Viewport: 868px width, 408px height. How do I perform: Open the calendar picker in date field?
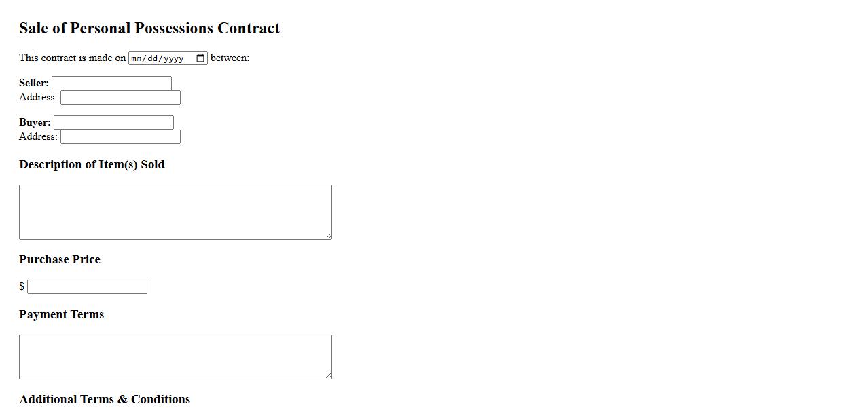pos(200,58)
